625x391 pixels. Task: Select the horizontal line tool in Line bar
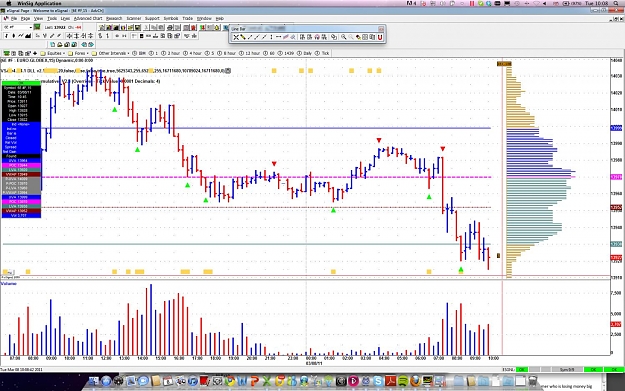tap(279, 37)
